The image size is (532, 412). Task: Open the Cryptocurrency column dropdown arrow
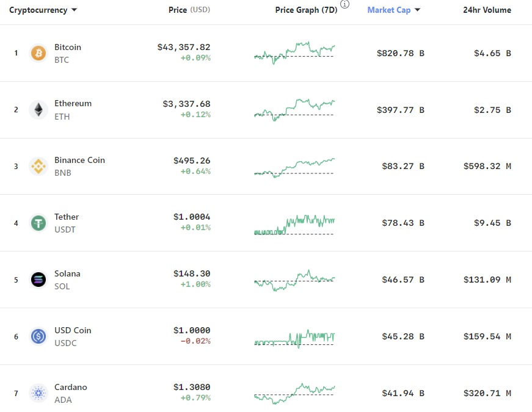coord(74,10)
